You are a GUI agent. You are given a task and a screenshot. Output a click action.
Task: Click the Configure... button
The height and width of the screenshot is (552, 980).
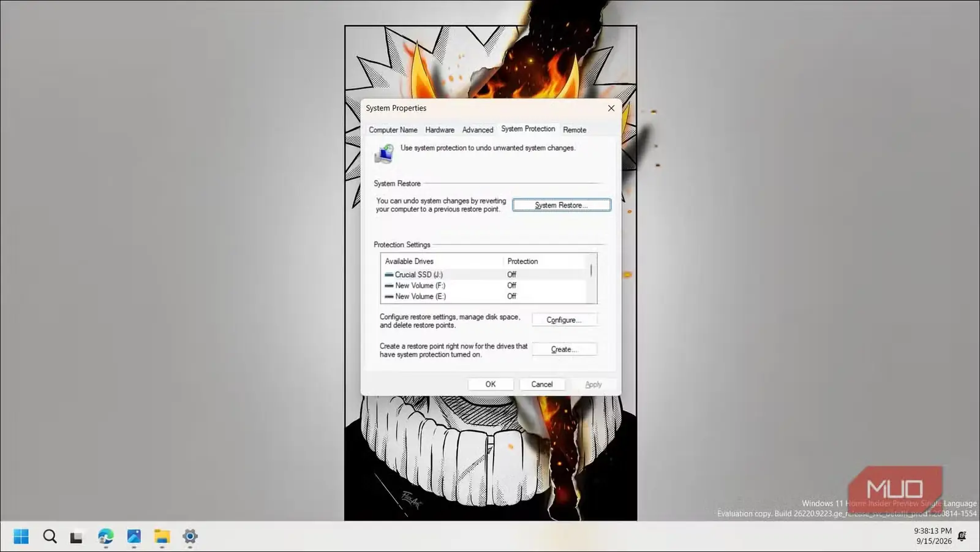click(564, 320)
